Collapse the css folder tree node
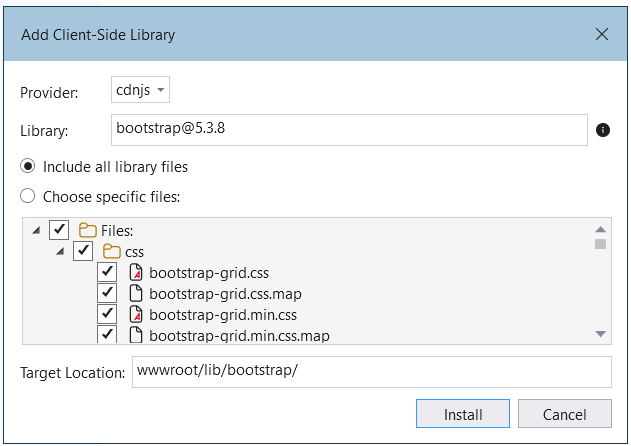 [x=61, y=252]
